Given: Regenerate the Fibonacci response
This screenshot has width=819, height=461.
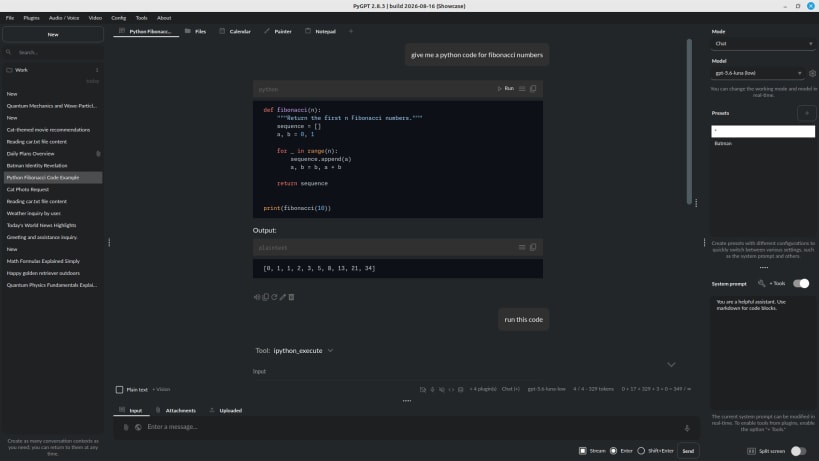Looking at the screenshot, I should tap(274, 297).
